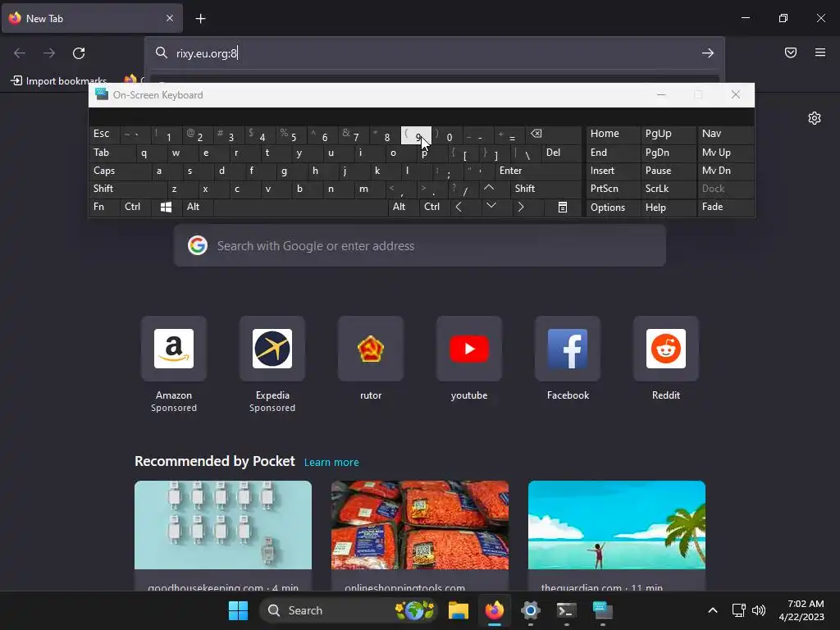The image size is (840, 630).
Task: Tap the Mv Up key on On-Screen Keyboard
Action: point(725,153)
